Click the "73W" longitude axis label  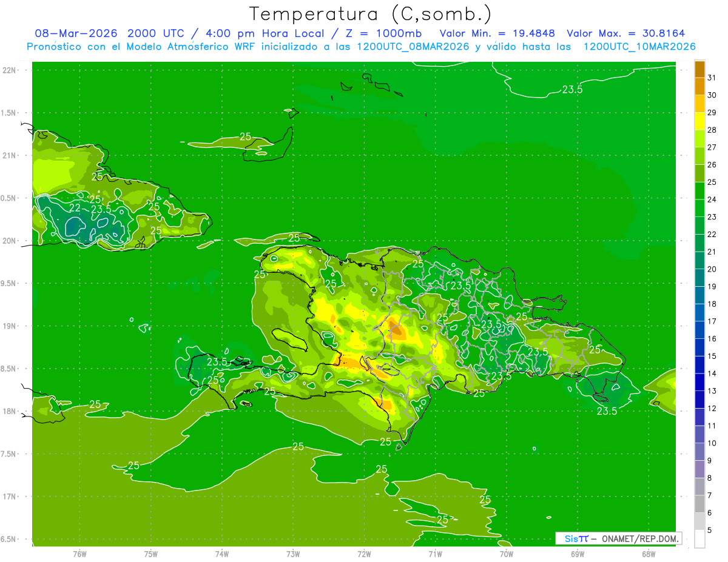(x=293, y=554)
